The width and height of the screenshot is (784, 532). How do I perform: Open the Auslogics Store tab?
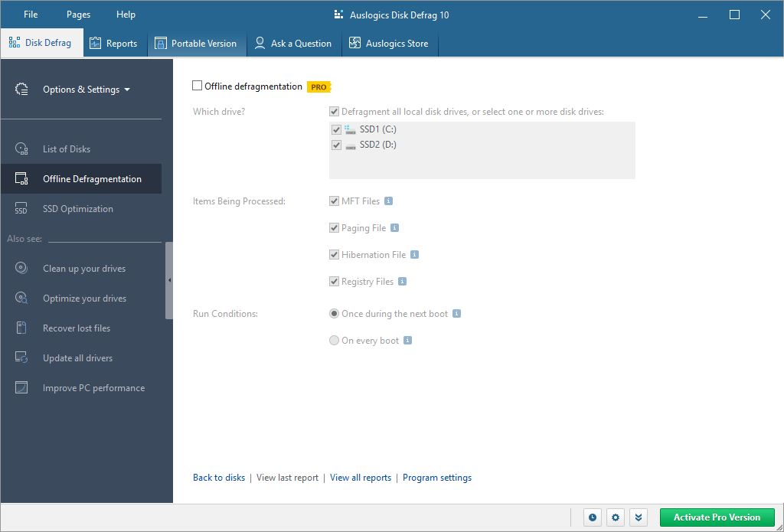click(390, 43)
